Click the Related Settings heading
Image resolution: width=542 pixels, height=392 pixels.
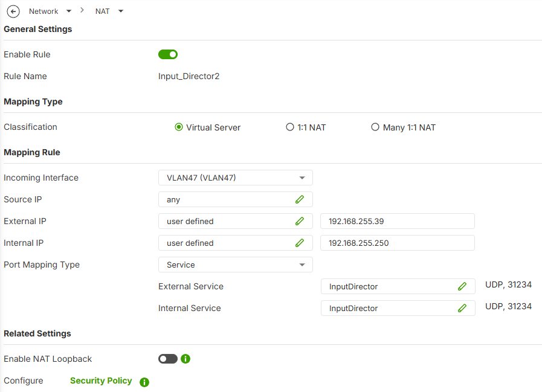(x=37, y=333)
